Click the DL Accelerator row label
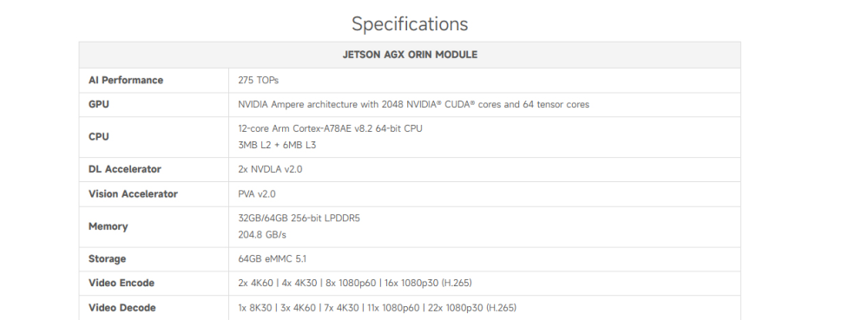This screenshot has width=868, height=320. [124, 169]
